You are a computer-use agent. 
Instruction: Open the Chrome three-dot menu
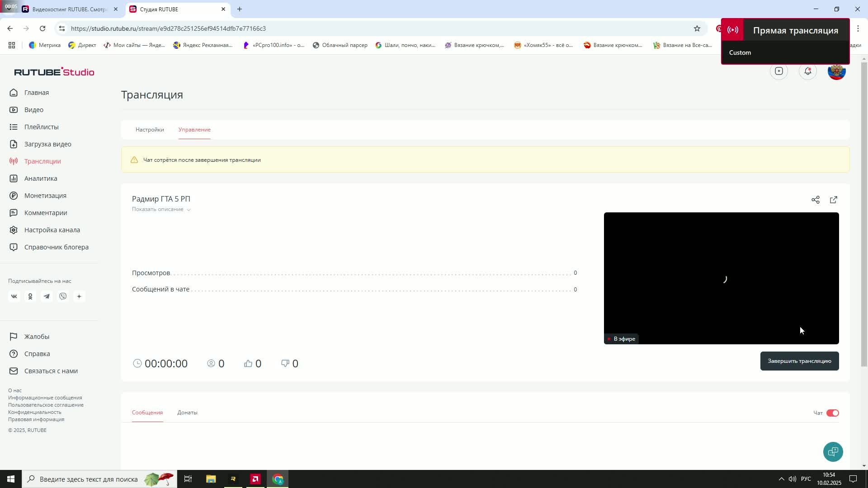pyautogui.click(x=858, y=28)
